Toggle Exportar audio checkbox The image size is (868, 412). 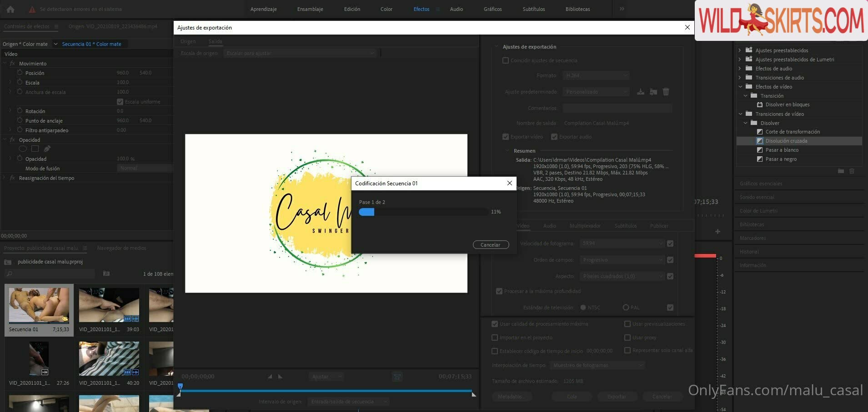tap(554, 137)
